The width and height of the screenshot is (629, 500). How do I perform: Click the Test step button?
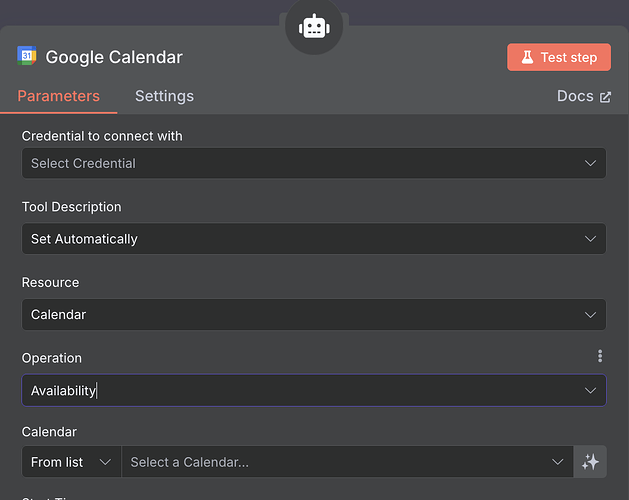coord(559,57)
